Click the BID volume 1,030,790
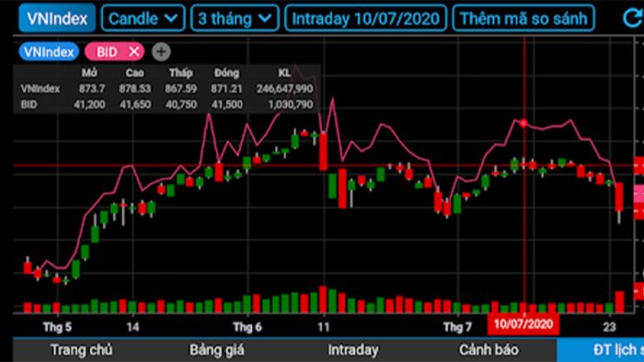The image size is (644, 362). (291, 105)
